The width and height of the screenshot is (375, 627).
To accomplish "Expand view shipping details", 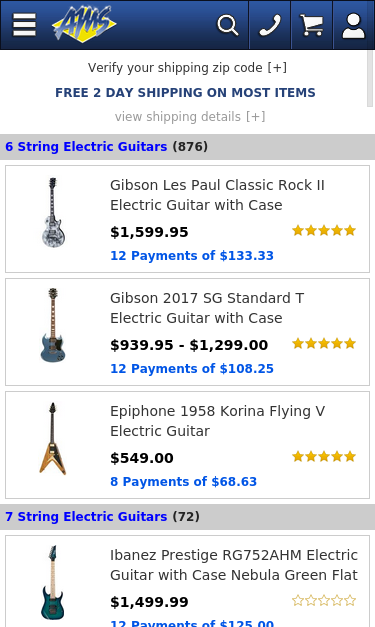I will coord(190,117).
